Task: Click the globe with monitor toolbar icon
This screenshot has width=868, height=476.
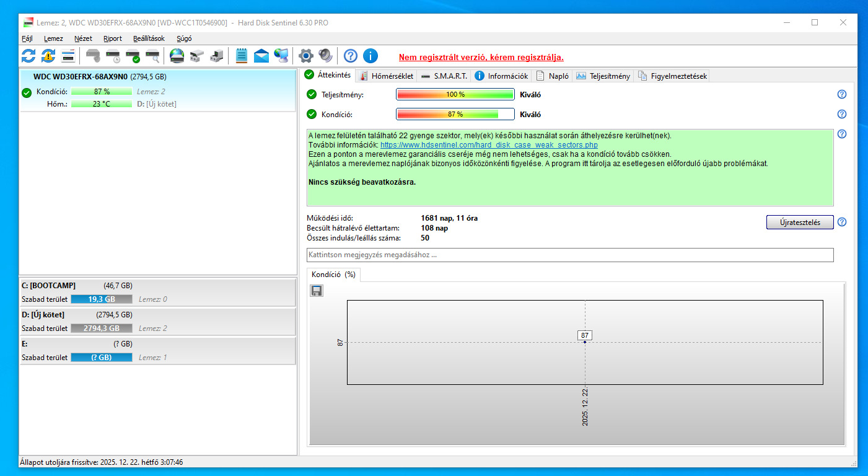Action: click(281, 56)
